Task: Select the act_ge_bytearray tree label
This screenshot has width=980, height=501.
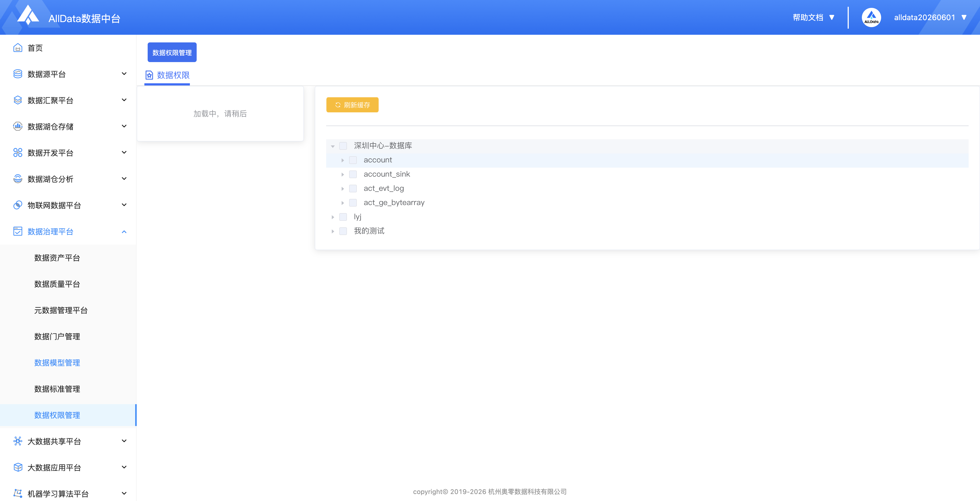Action: (x=394, y=203)
